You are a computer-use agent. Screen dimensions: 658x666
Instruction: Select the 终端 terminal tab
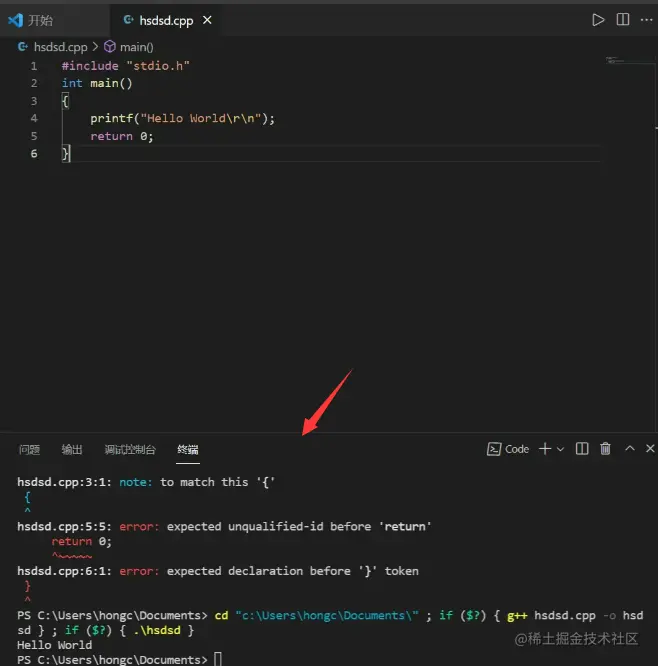tap(188, 449)
